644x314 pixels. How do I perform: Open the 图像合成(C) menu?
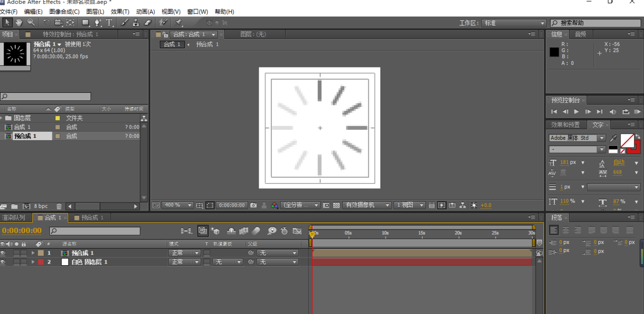click(64, 11)
